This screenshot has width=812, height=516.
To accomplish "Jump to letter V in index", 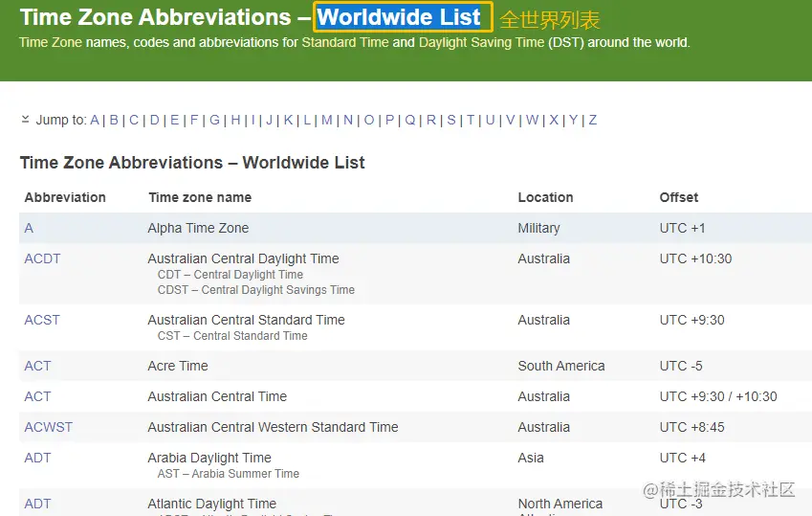I will click(x=510, y=121).
